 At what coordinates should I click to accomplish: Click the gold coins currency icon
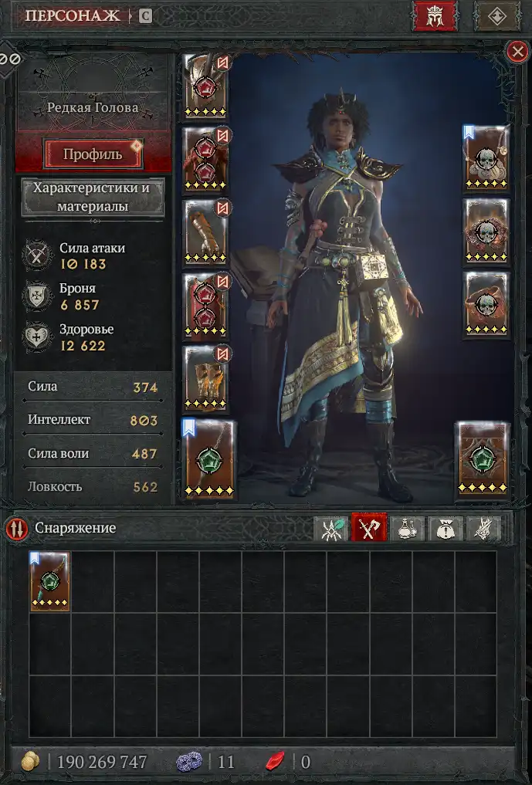pos(31,762)
